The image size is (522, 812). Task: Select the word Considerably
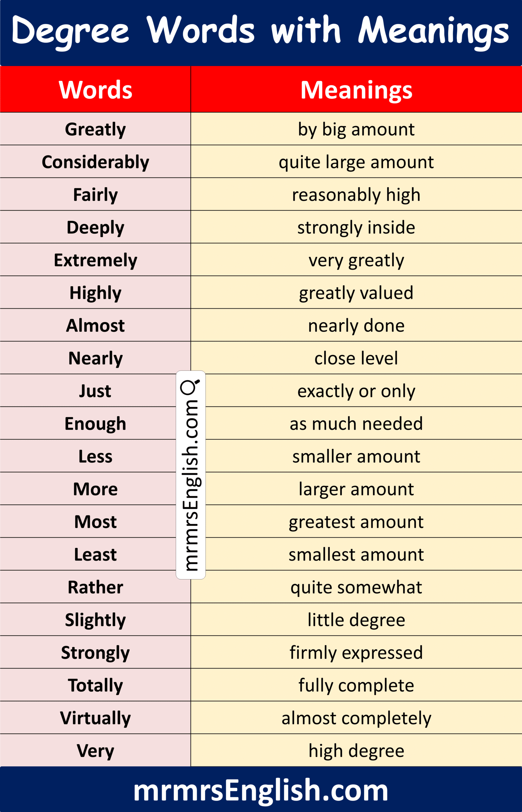95,162
